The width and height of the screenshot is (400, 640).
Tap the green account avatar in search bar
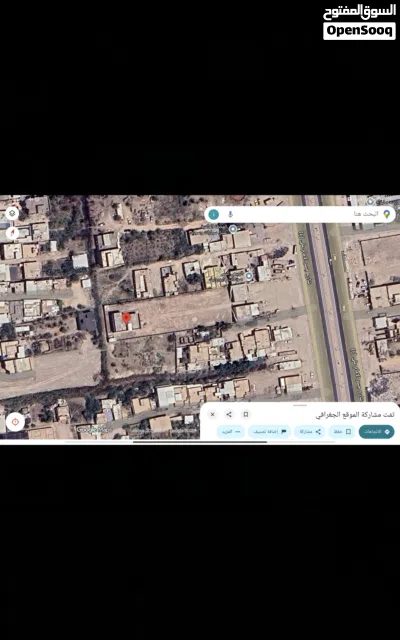coord(214,214)
